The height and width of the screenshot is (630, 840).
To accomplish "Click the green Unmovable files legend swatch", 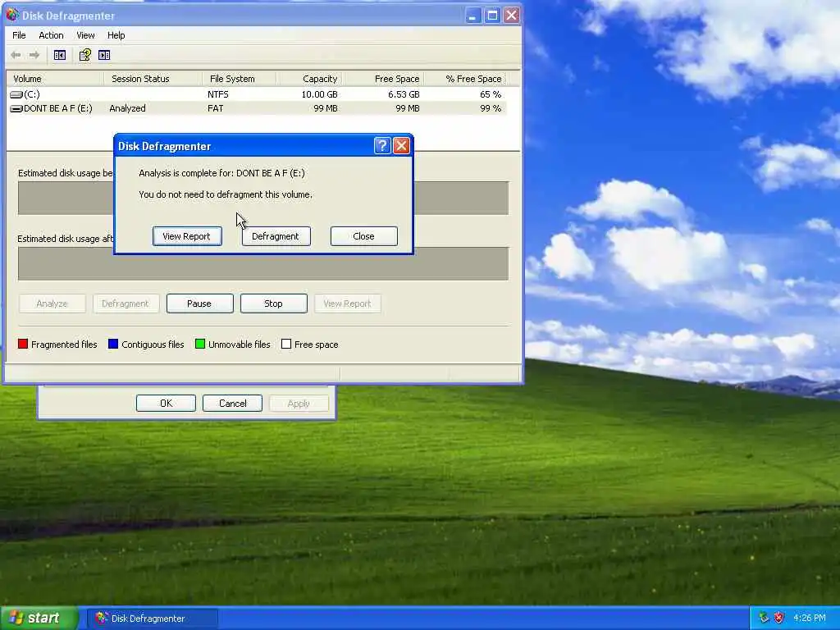I will (200, 344).
